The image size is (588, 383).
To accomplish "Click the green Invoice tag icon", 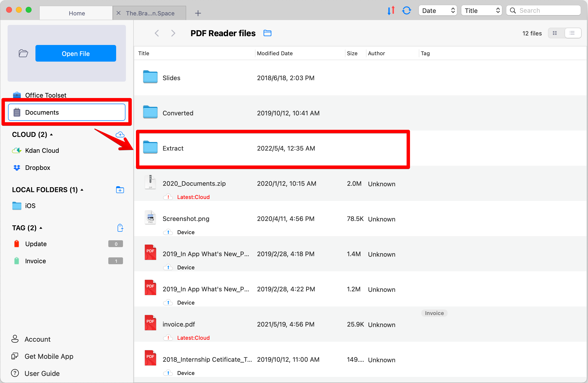I will (x=17, y=261).
